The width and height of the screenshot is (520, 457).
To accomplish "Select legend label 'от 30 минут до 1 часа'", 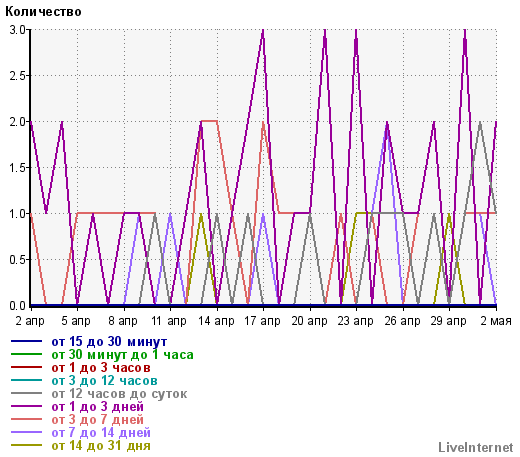I will [x=122, y=355].
